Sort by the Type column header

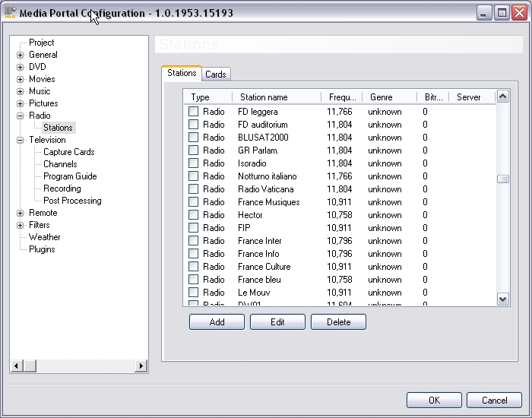coord(208,97)
